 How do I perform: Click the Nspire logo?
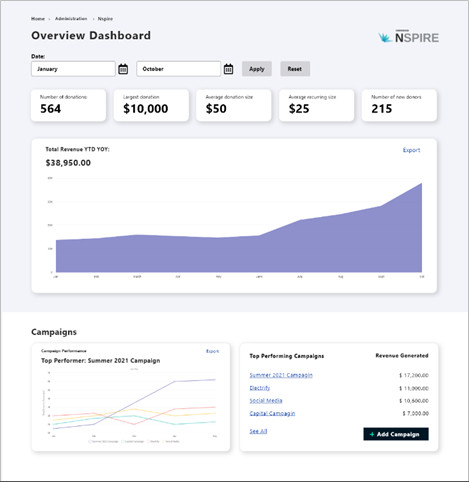click(x=408, y=37)
